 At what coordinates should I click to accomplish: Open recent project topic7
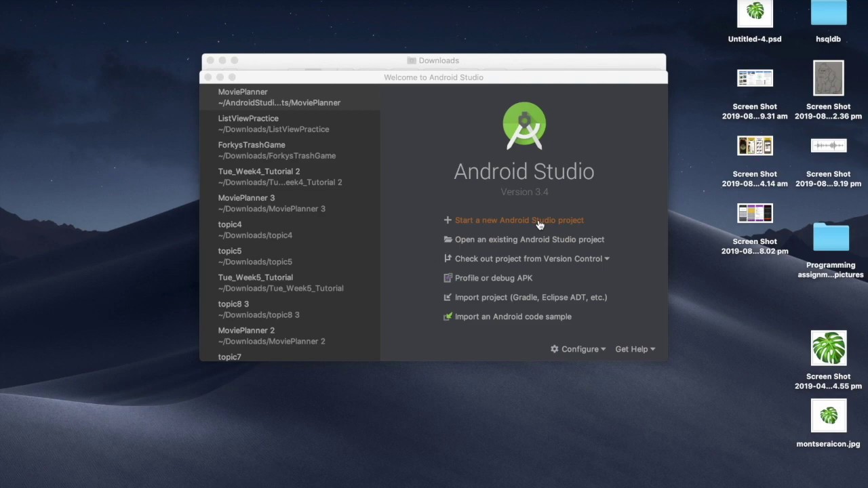pos(290,357)
